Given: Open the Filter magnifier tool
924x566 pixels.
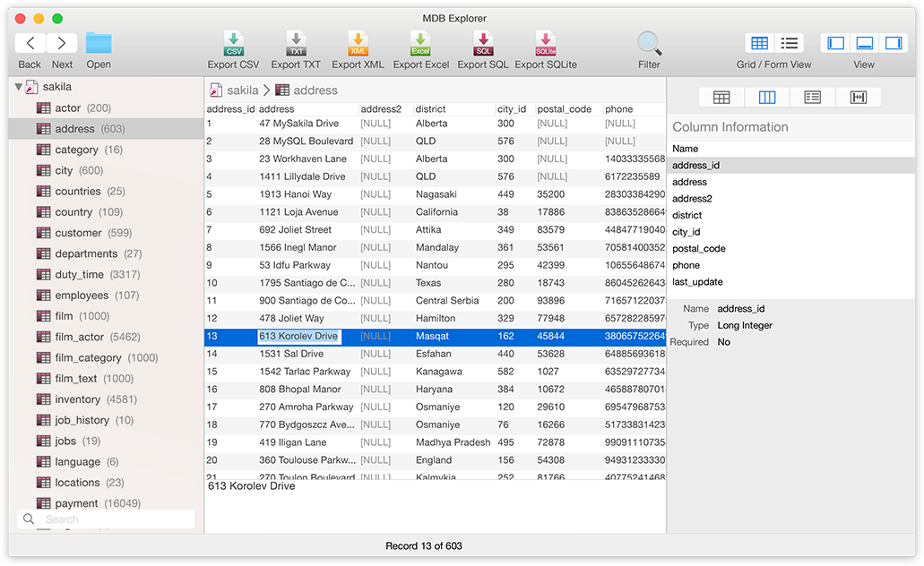Looking at the screenshot, I should tap(650, 44).
